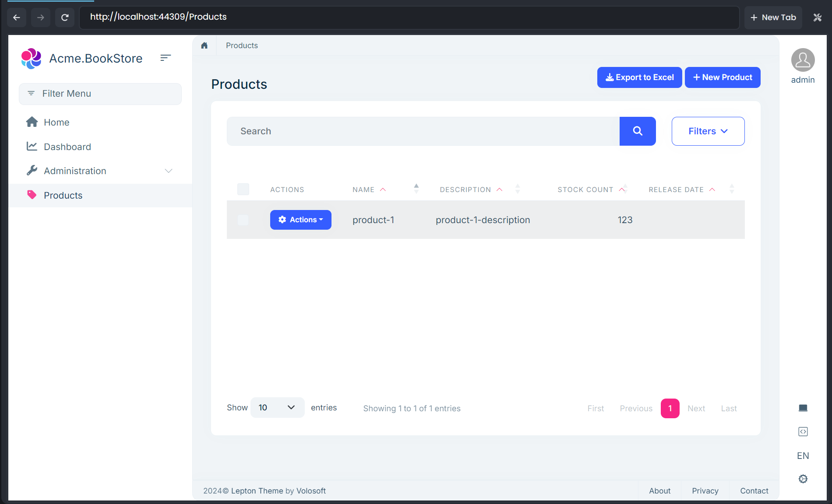The image size is (832, 504).
Task: Collapse the sidebar using the icon beside logo
Action: click(x=165, y=58)
